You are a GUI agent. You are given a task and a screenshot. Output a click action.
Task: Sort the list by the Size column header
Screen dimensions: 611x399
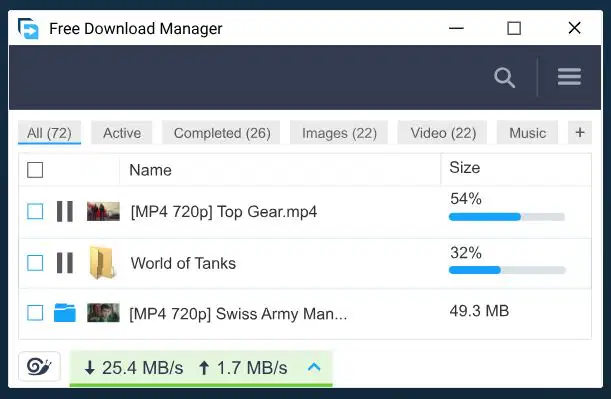coord(464,168)
